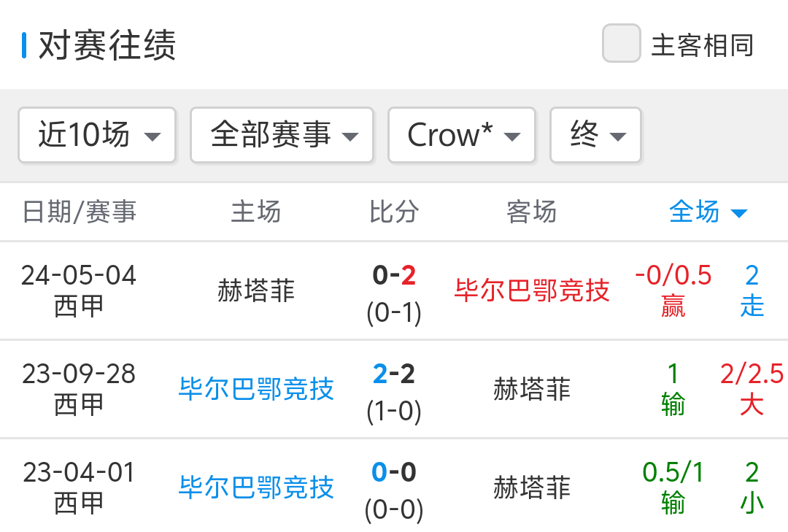Expand the 终 odds type dropdown
The image size is (788, 532).
pyautogui.click(x=595, y=135)
